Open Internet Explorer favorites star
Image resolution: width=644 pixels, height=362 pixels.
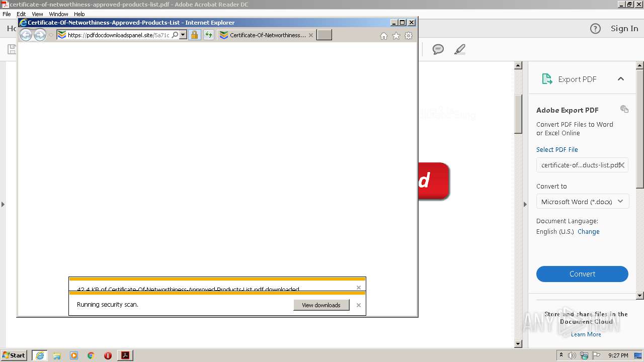(396, 36)
